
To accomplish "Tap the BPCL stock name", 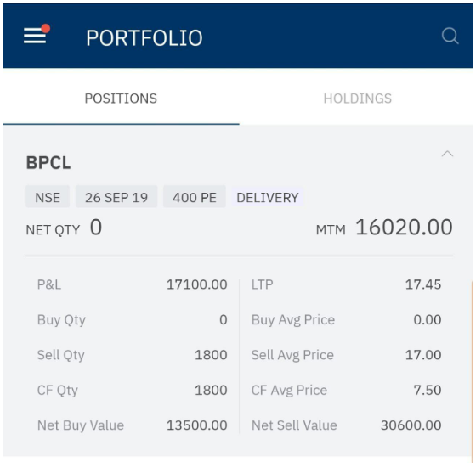I will 48,163.
